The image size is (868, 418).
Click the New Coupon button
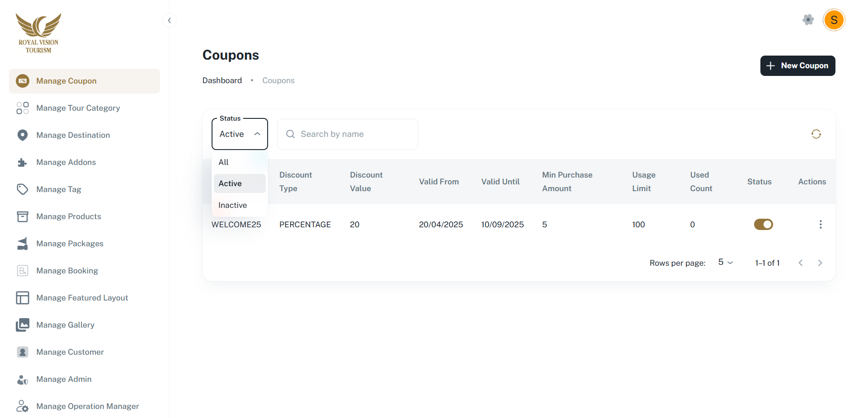point(797,66)
